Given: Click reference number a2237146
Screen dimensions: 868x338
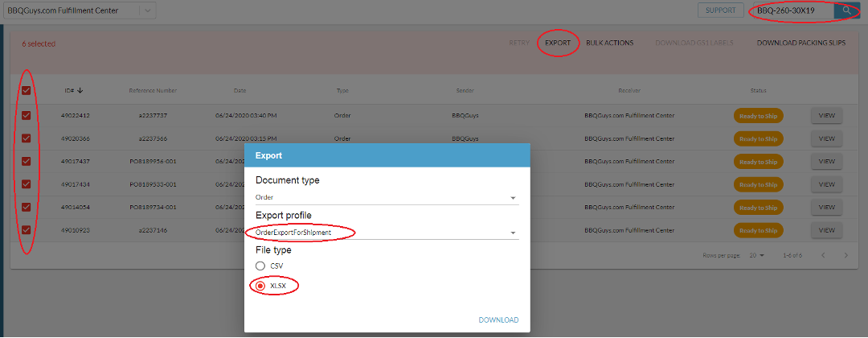Looking at the screenshot, I should tap(153, 230).
